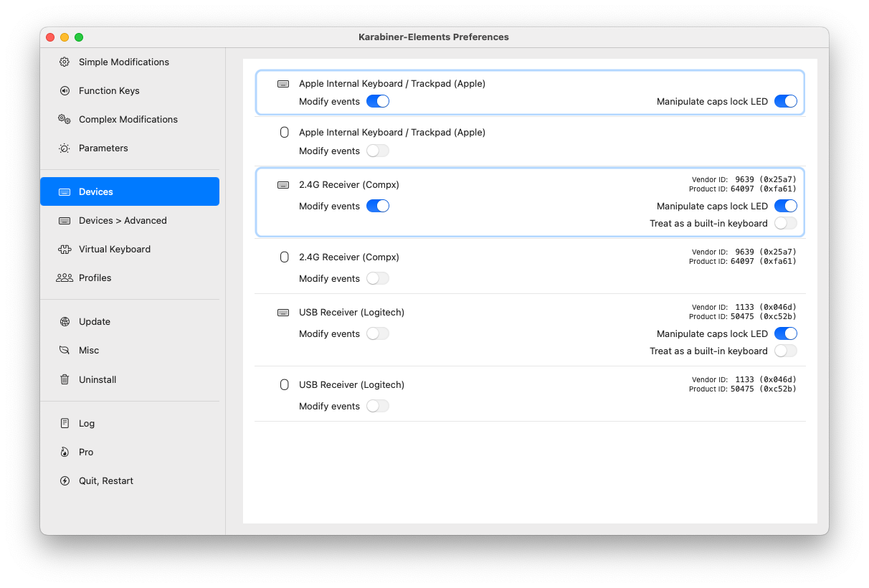Disable Modify events for Apple Internal Keyboard

coord(378,101)
